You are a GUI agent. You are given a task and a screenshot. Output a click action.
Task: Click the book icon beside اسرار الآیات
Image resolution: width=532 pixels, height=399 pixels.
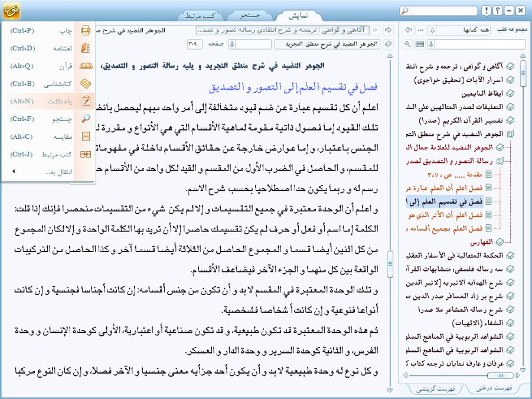click(x=510, y=80)
